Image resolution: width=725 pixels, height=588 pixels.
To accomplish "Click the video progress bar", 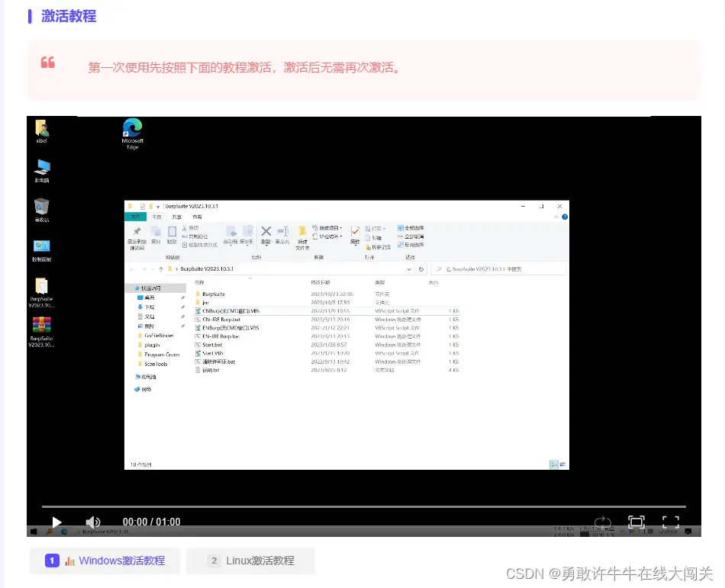I will pos(363,506).
